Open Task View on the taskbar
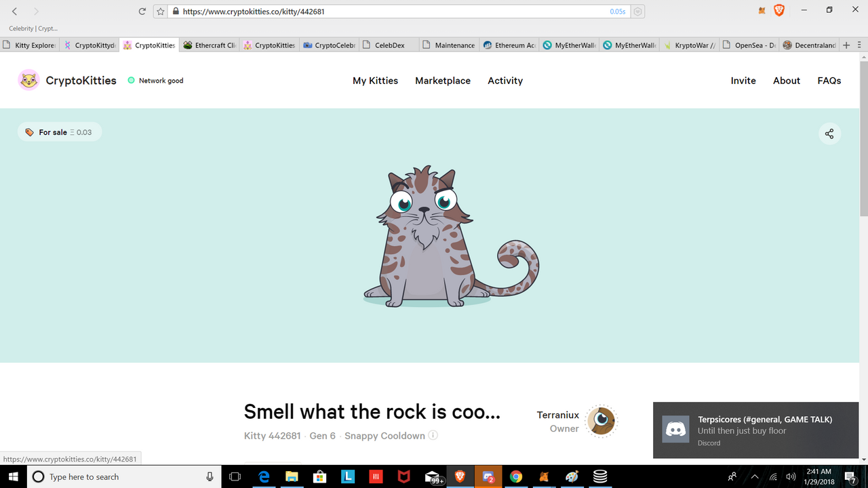The image size is (868, 488). [x=236, y=476]
